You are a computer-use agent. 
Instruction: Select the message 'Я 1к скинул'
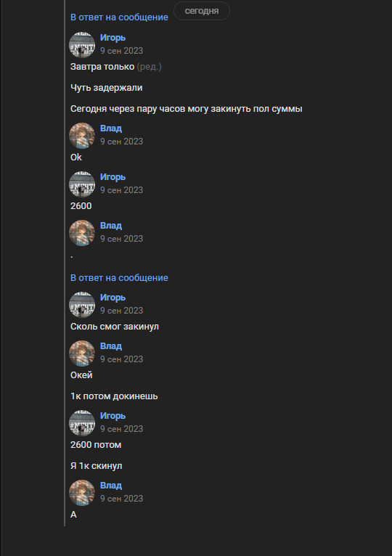click(96, 466)
